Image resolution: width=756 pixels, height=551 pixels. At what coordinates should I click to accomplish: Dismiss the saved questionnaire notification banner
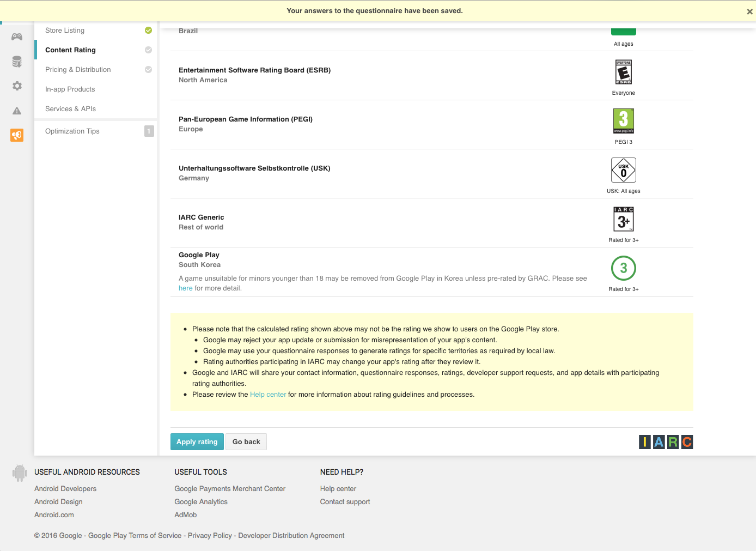pyautogui.click(x=749, y=11)
